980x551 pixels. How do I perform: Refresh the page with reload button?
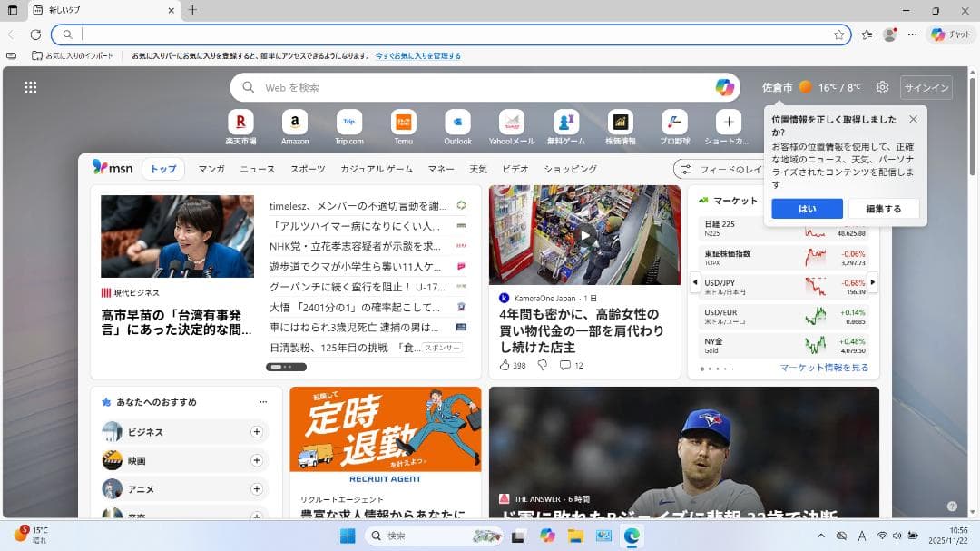[35, 34]
